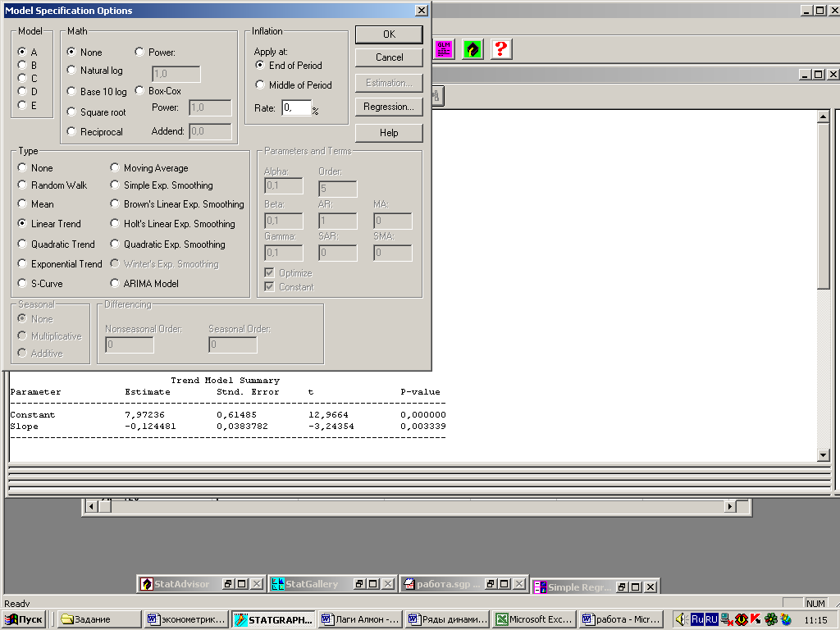Select Quadratic Trend type
The width and height of the screenshot is (840, 630).
pos(22,244)
